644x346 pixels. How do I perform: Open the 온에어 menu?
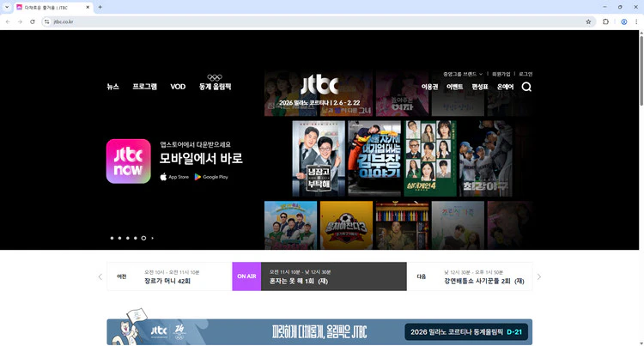[505, 87]
